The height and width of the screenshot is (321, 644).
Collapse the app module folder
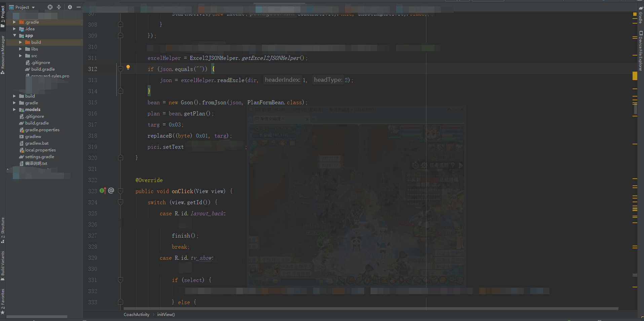tap(14, 35)
